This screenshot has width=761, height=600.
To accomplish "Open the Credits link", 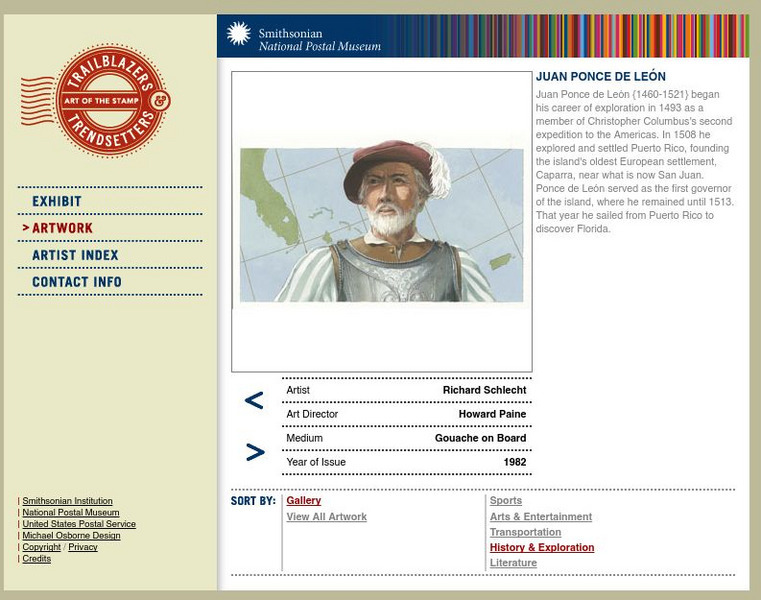I will 36,558.
